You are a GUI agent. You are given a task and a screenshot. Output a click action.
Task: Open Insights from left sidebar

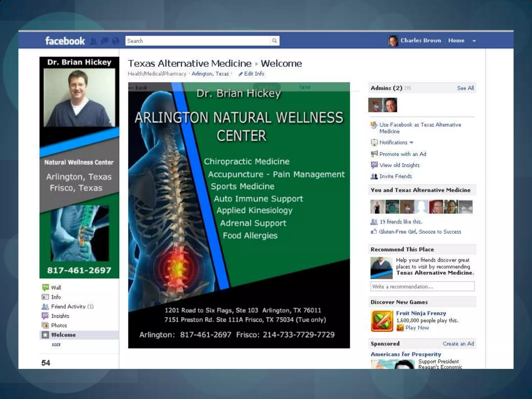(x=60, y=316)
